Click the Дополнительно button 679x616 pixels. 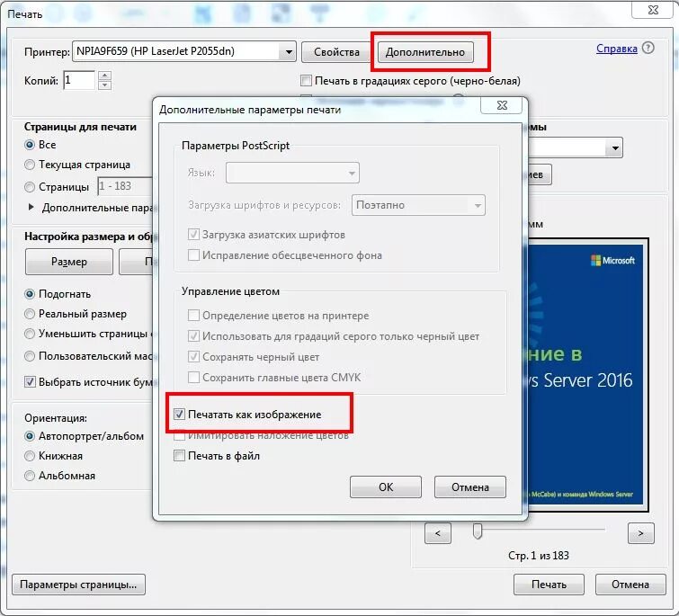point(425,52)
